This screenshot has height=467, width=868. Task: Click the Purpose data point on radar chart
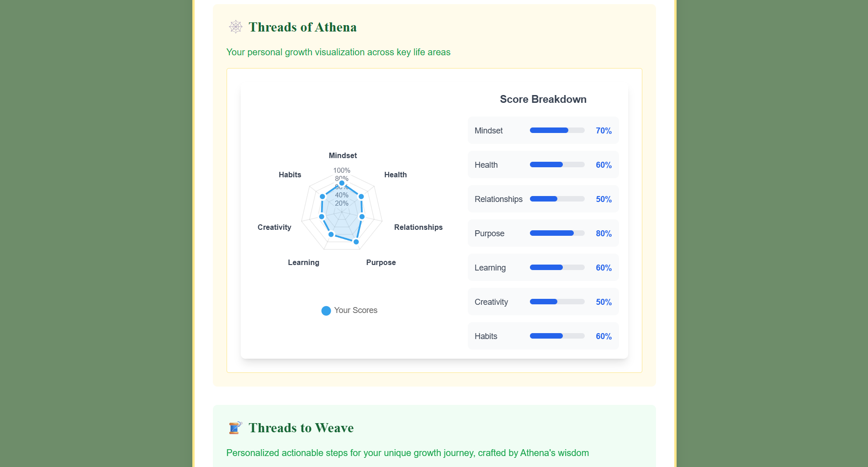click(x=356, y=242)
